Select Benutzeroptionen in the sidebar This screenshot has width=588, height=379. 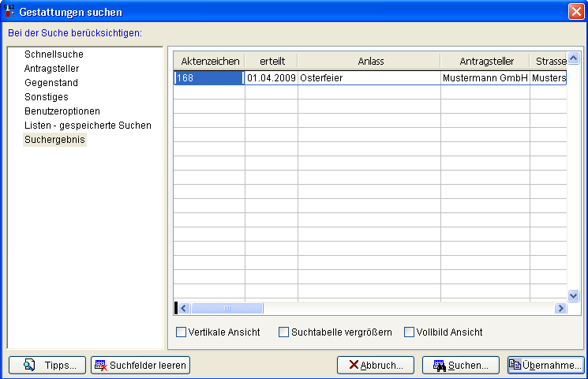pos(62,111)
